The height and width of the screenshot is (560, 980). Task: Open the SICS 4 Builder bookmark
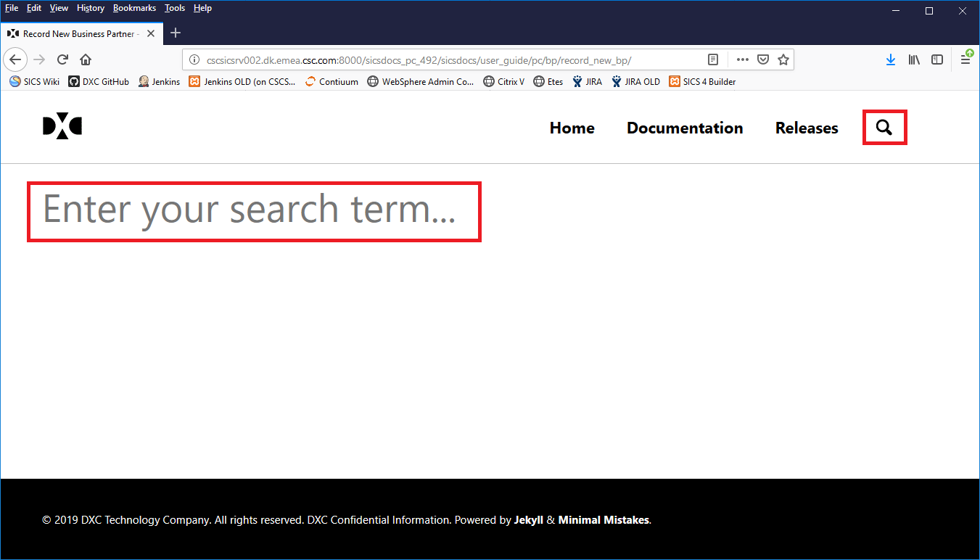pos(701,81)
